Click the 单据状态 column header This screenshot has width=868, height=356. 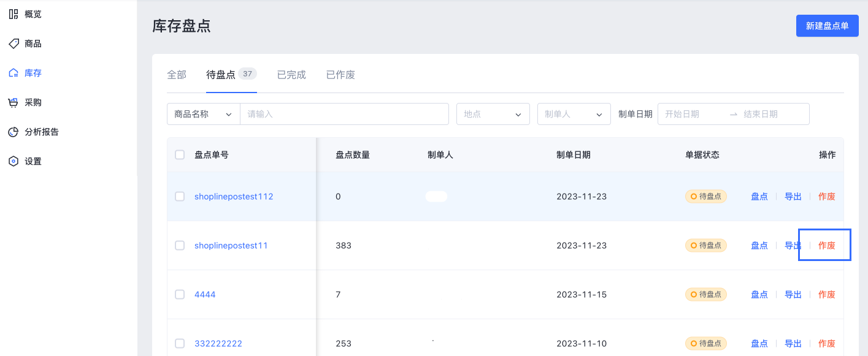(702, 155)
